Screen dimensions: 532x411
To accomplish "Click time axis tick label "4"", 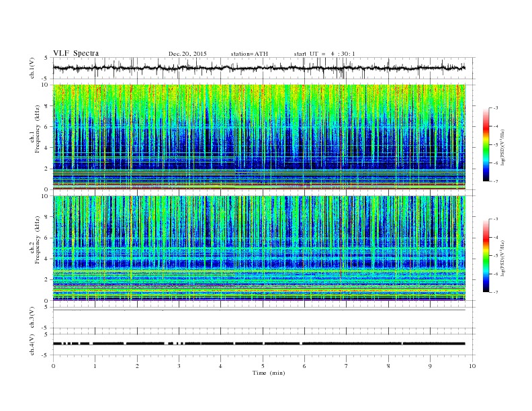I will click(x=221, y=366).
